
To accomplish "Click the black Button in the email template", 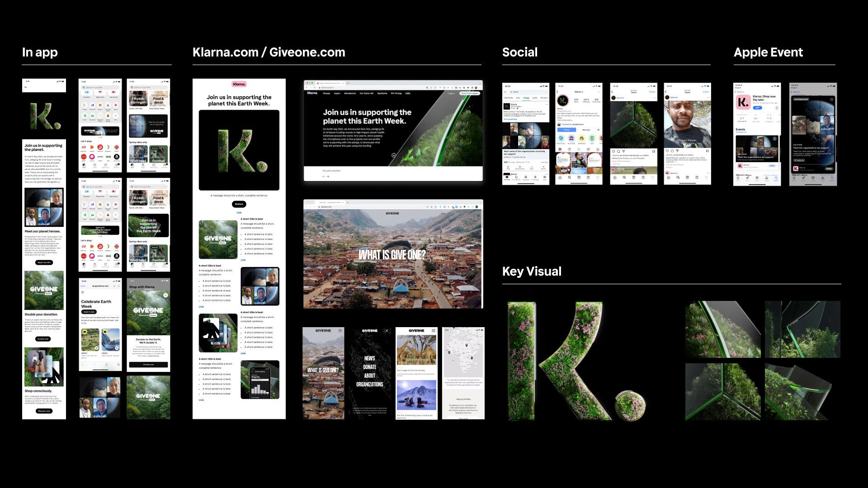I will (239, 204).
